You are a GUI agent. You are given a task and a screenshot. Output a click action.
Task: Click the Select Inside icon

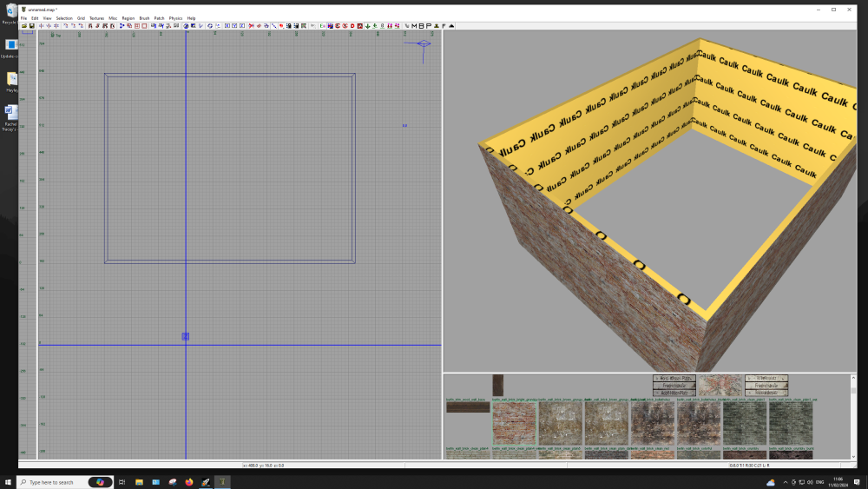click(112, 25)
